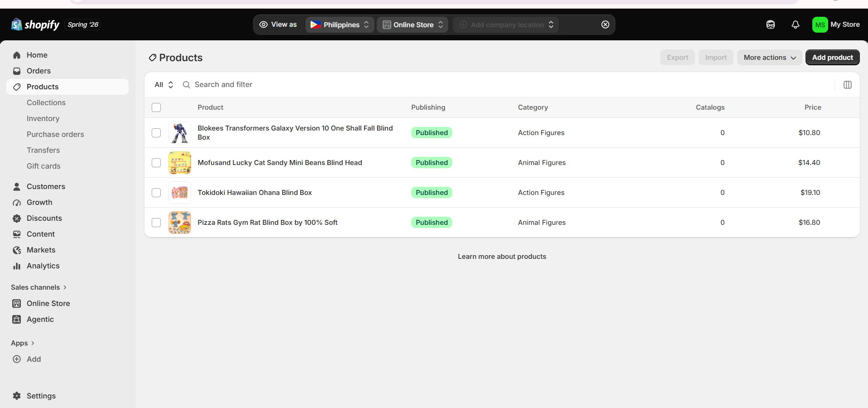Select the Blokees Transformers product checkbox
This screenshot has height=408, width=868.
156,133
